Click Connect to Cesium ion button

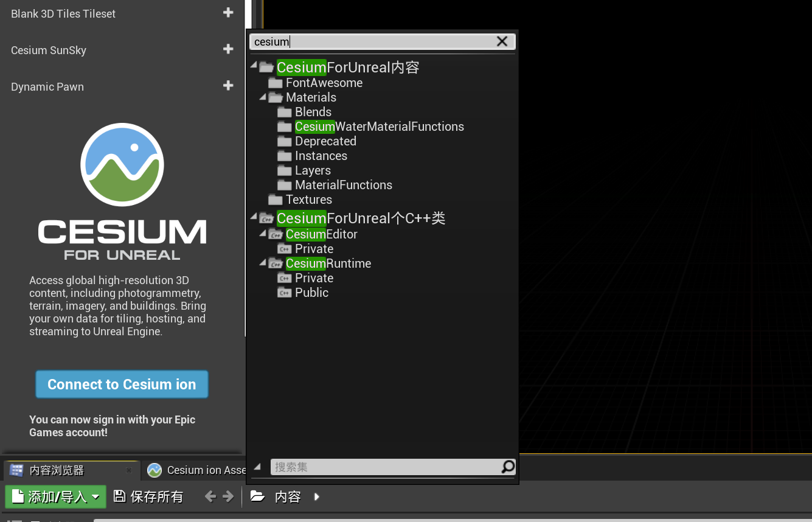click(122, 385)
